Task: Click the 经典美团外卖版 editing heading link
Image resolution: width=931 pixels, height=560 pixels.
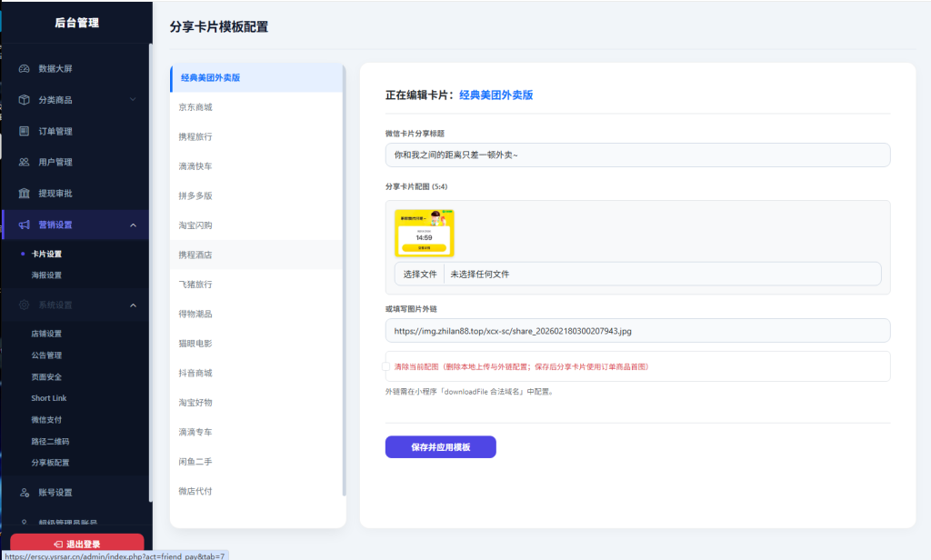Action: tap(496, 95)
